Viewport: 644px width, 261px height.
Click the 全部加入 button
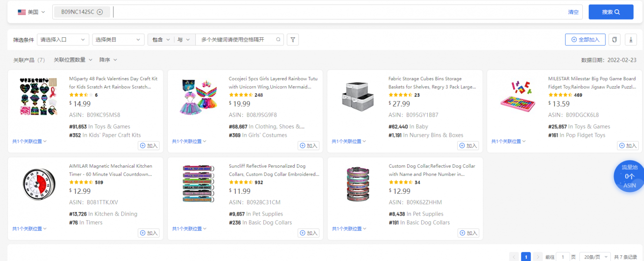coord(585,40)
